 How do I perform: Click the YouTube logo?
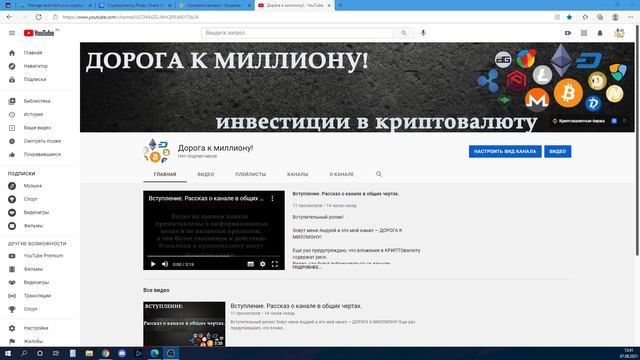coord(39,33)
